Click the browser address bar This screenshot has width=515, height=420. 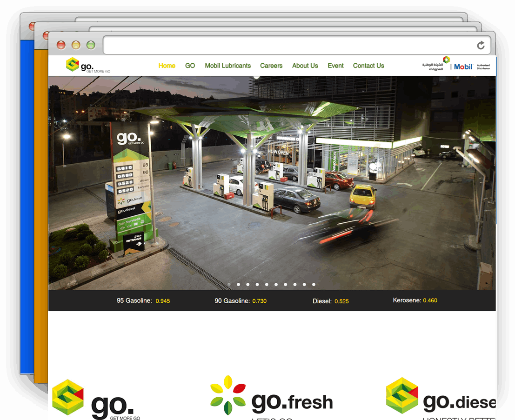click(288, 45)
